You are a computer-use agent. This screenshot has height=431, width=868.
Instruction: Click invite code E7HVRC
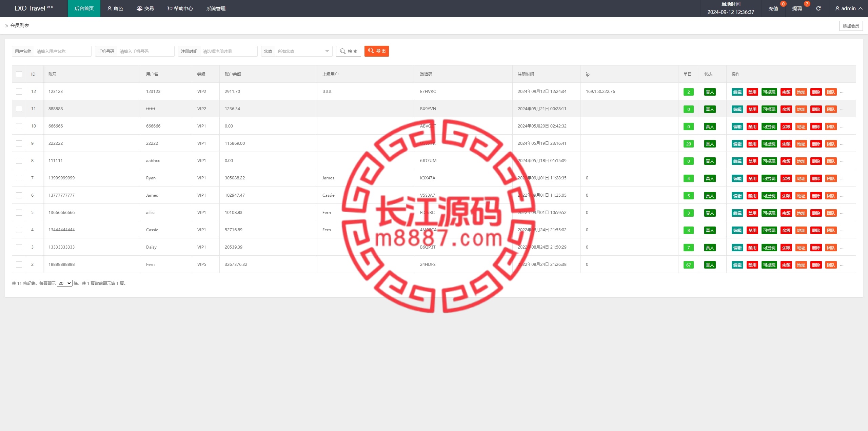[428, 91]
